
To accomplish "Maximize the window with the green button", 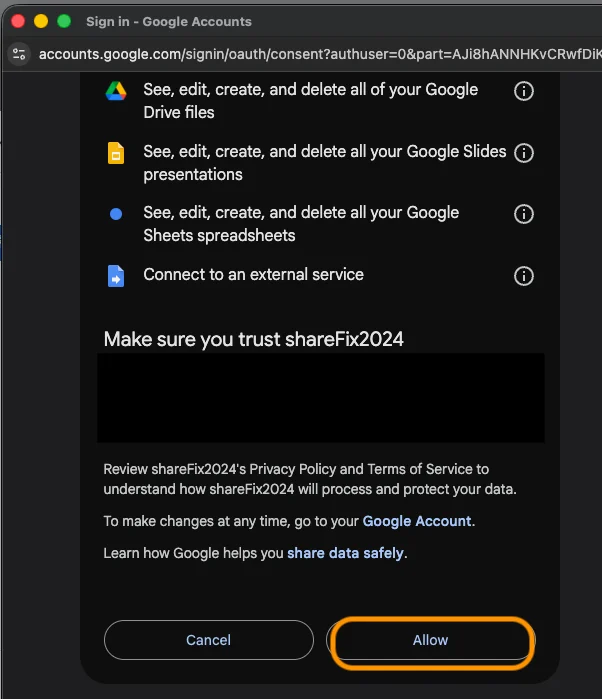I will coord(64,21).
